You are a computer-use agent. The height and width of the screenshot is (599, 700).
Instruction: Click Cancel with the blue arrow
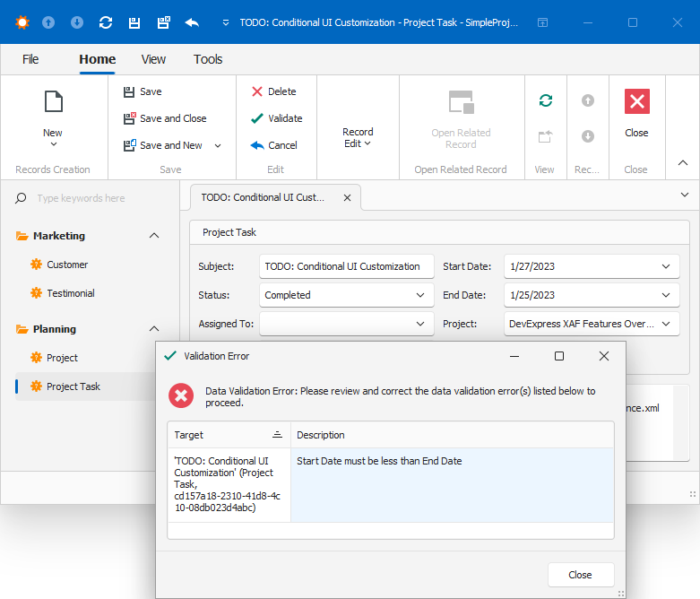[x=273, y=145]
